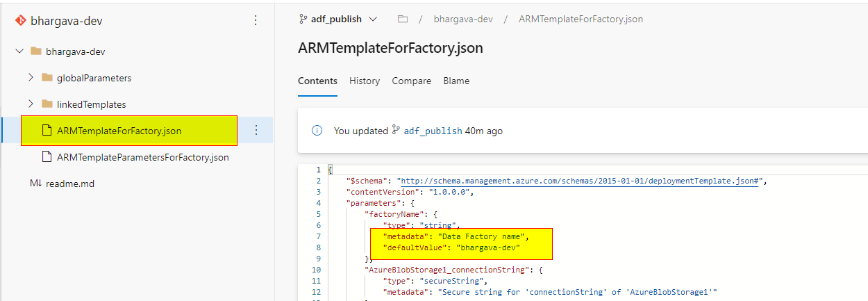The width and height of the screenshot is (868, 301).
Task: Click the info icon in the update banner
Action: pos(317,130)
